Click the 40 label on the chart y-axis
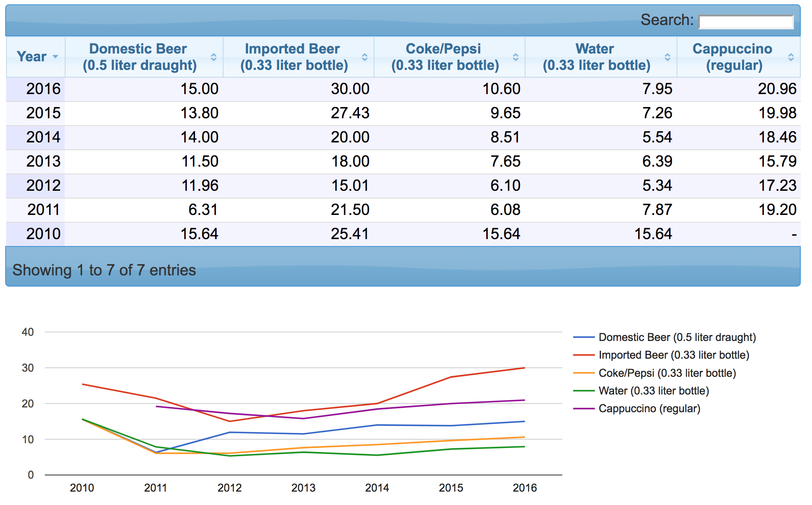812x505 pixels. (x=28, y=332)
